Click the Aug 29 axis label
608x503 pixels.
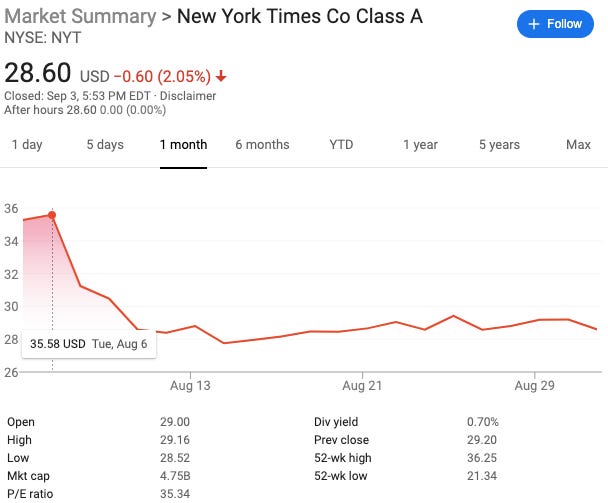tap(535, 385)
